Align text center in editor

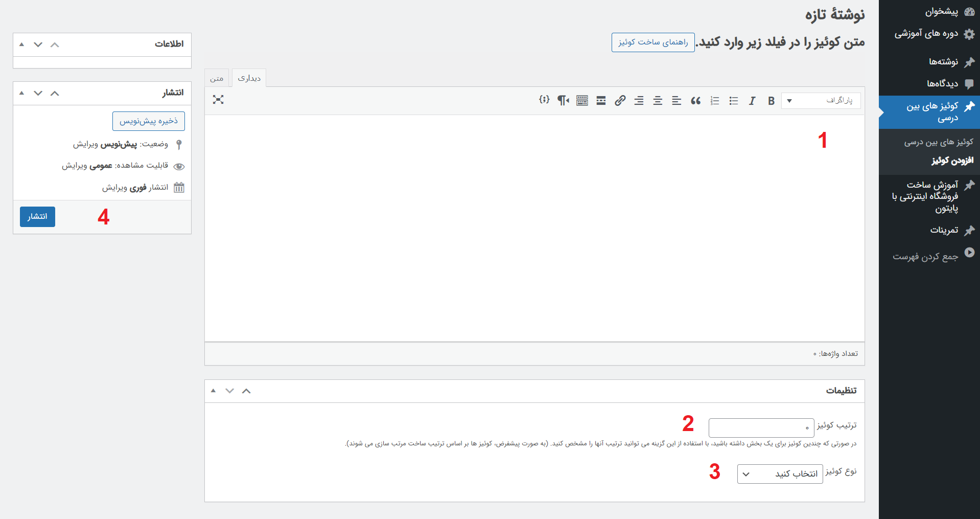[x=658, y=101]
